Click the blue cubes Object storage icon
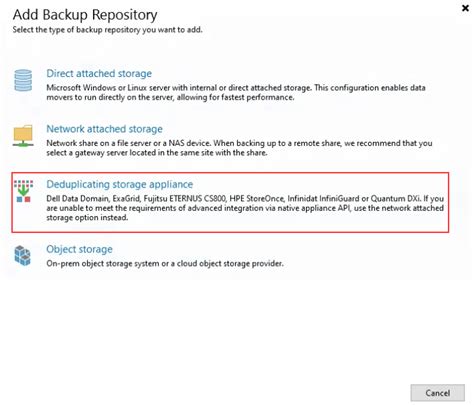This screenshot has height=405, width=474. coord(23,255)
